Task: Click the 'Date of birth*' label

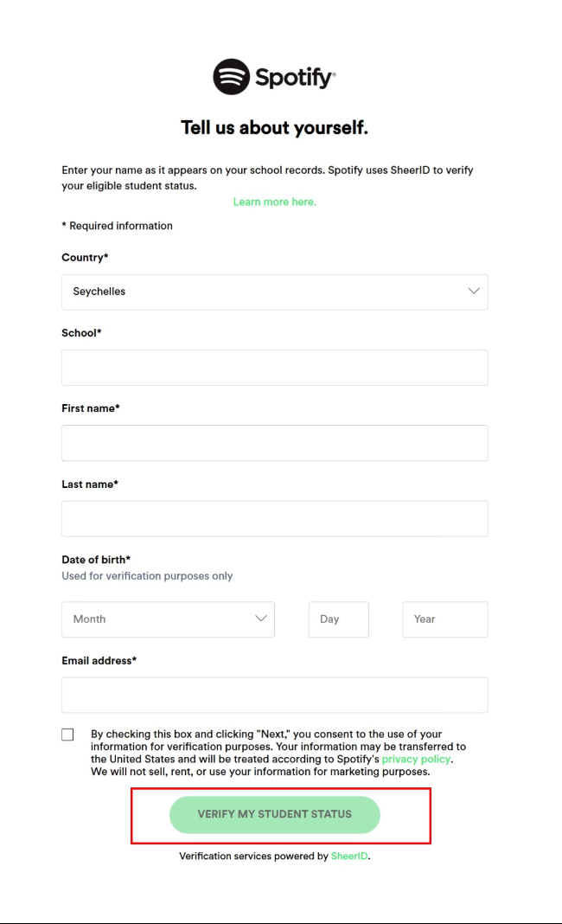Action: [96, 560]
